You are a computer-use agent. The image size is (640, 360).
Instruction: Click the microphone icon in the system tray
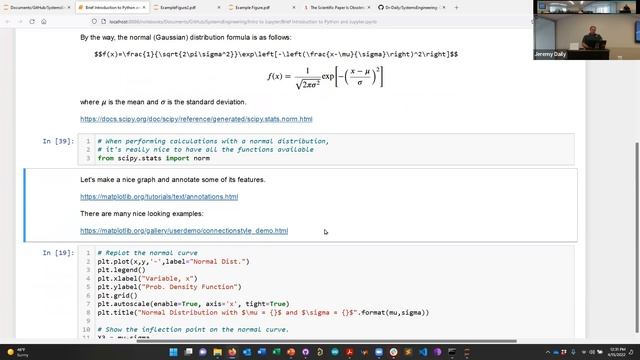pyautogui.click(x=573, y=352)
